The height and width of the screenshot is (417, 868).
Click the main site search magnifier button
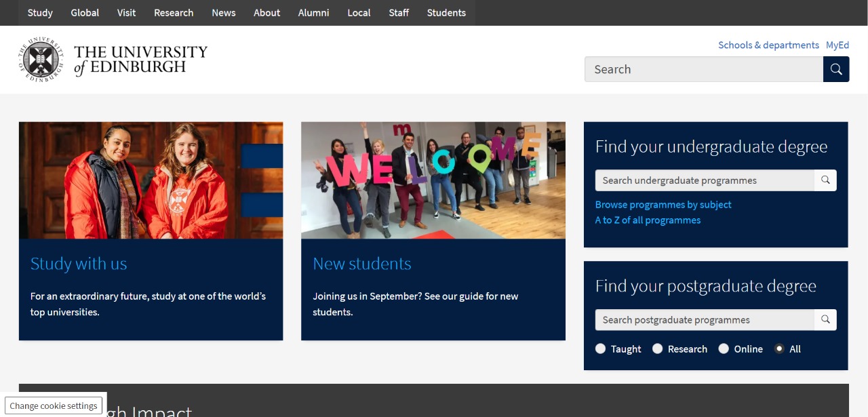click(x=836, y=69)
